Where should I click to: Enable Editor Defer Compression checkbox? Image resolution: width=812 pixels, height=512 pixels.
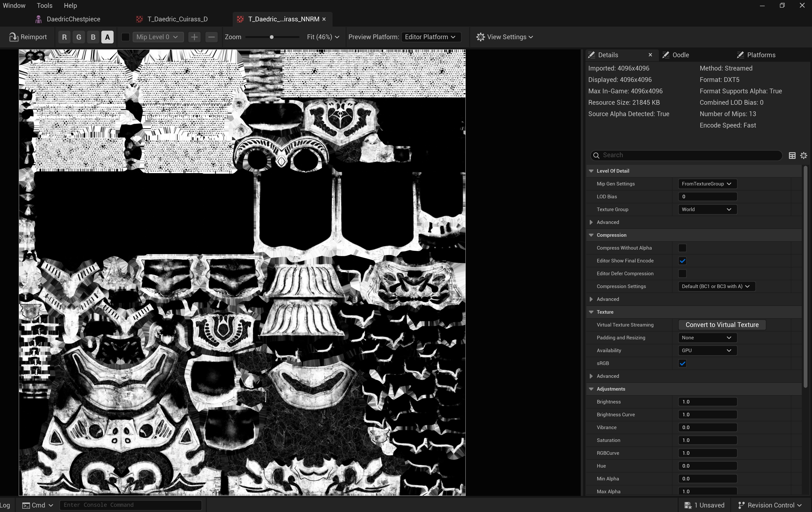pyautogui.click(x=682, y=274)
